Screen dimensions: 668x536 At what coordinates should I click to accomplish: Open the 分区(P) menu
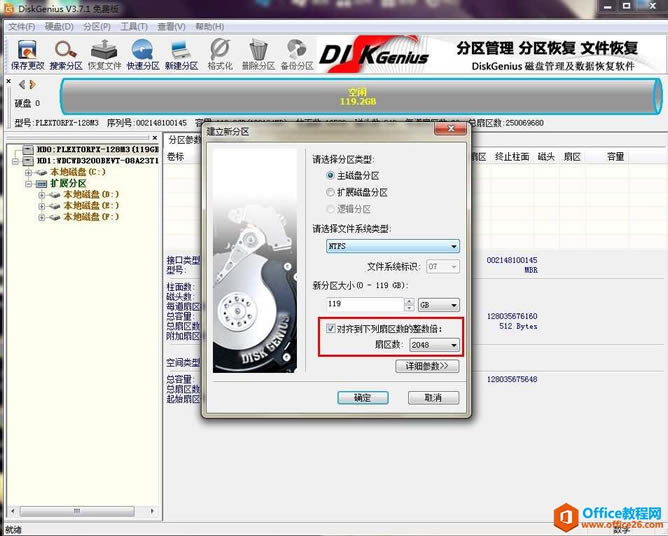(97, 27)
